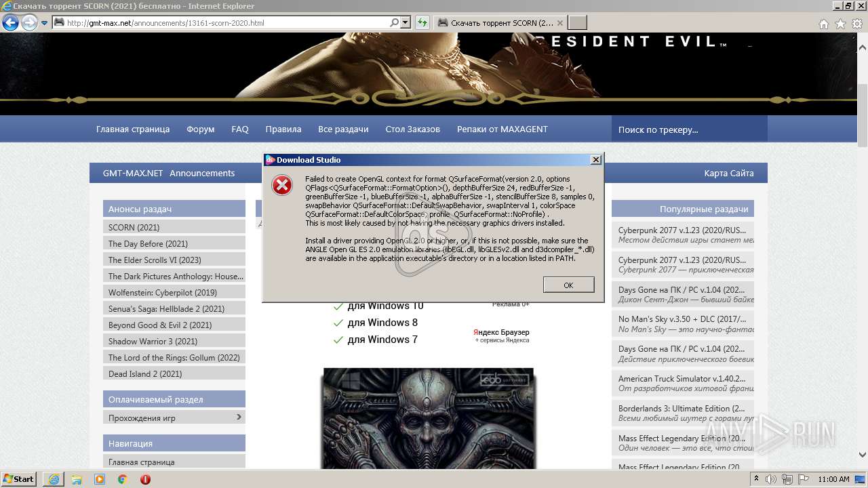The width and height of the screenshot is (868, 488).
Task: Open Lord of the Rings: Gollum link
Action: [174, 357]
